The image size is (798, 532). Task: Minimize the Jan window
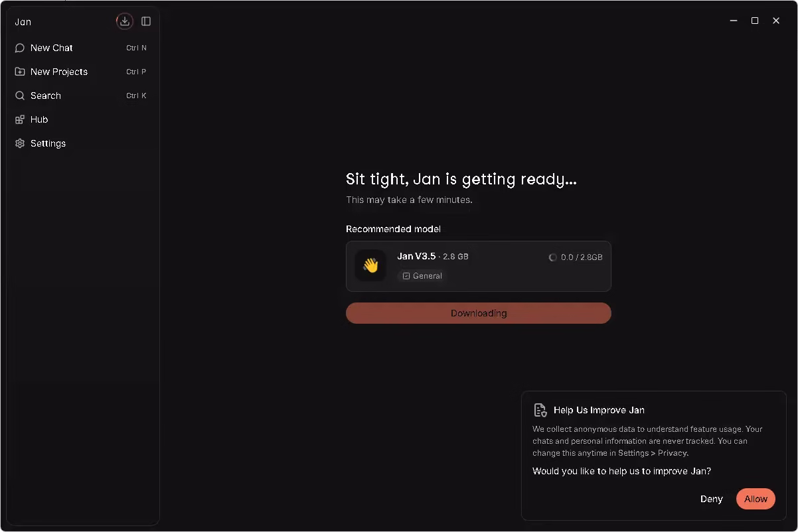(734, 21)
